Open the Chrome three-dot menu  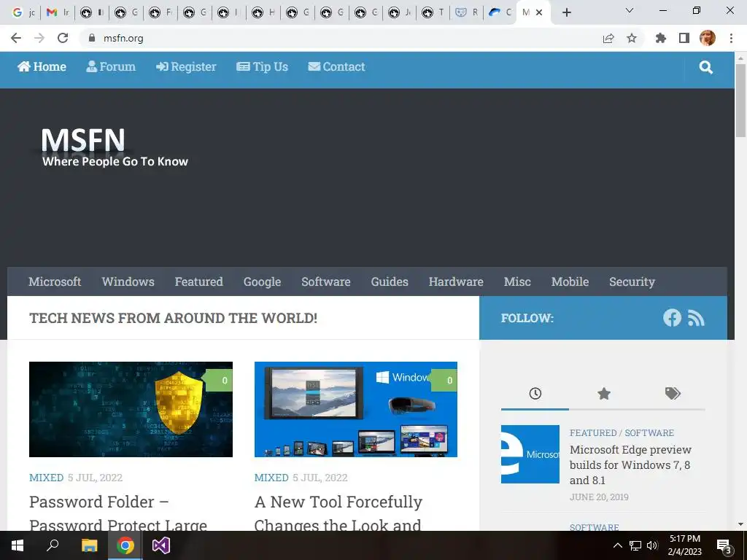731,38
